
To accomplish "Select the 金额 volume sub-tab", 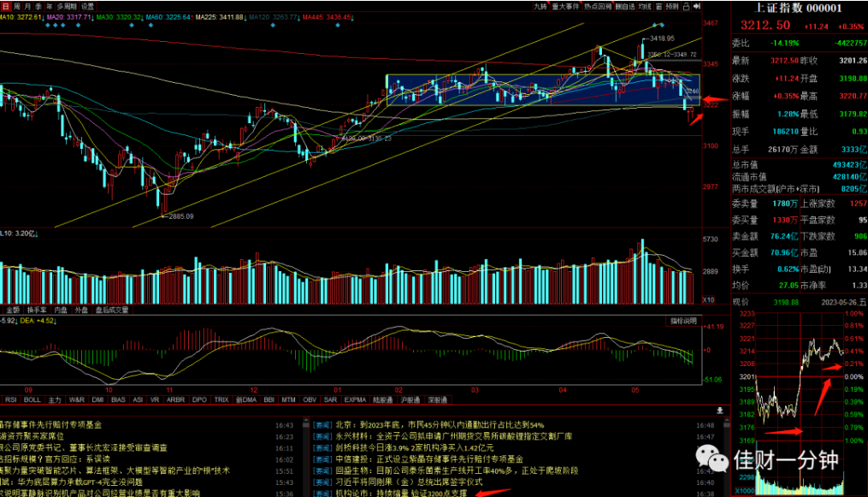I will [12, 310].
